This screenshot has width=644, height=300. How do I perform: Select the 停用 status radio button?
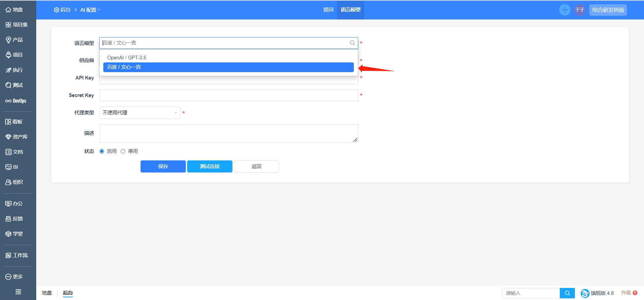[x=123, y=151]
